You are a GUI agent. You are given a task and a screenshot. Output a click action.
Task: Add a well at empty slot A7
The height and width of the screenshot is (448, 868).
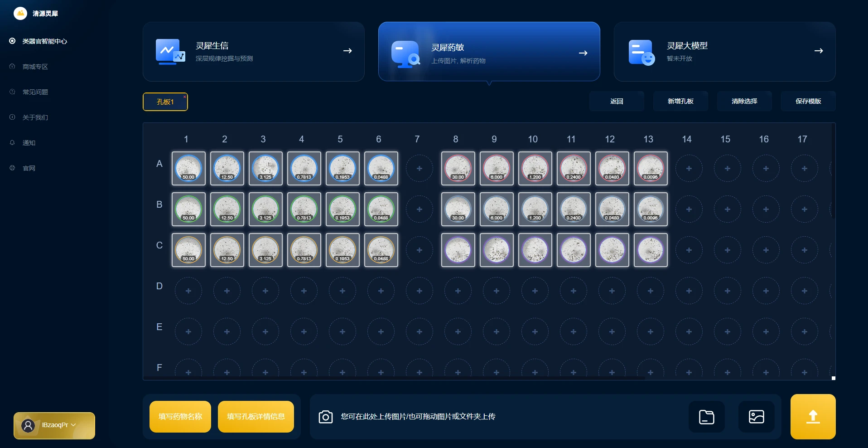pos(420,168)
